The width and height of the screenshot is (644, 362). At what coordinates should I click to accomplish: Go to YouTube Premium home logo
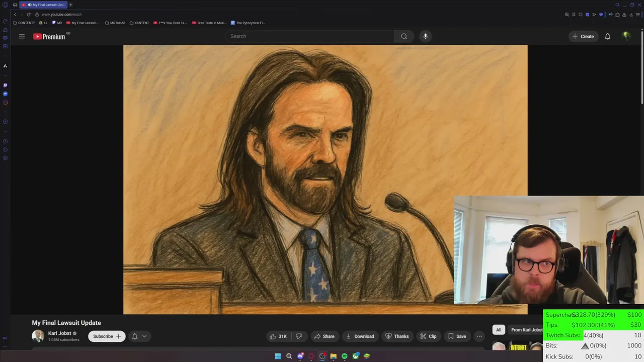49,36
